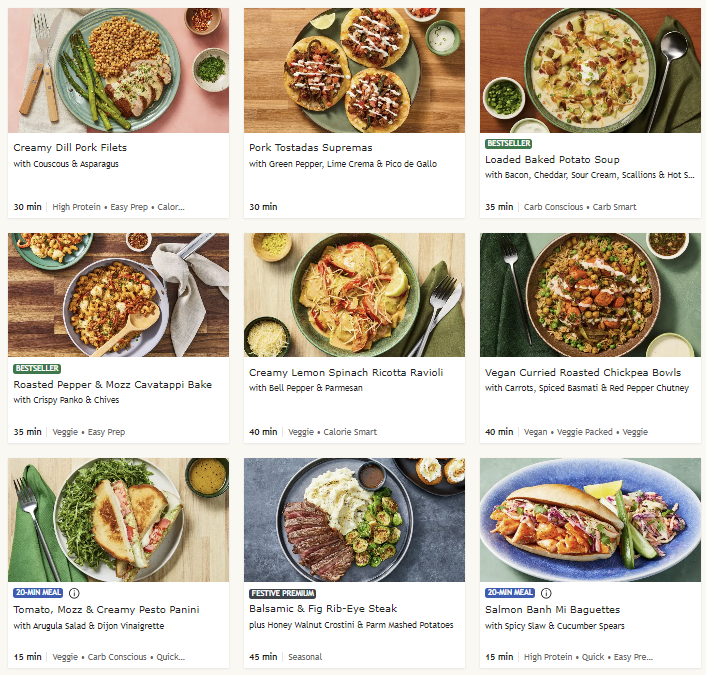Click the Tomato, Mozz & Pesto Panini image
This screenshot has width=706, height=675.
tap(118, 520)
